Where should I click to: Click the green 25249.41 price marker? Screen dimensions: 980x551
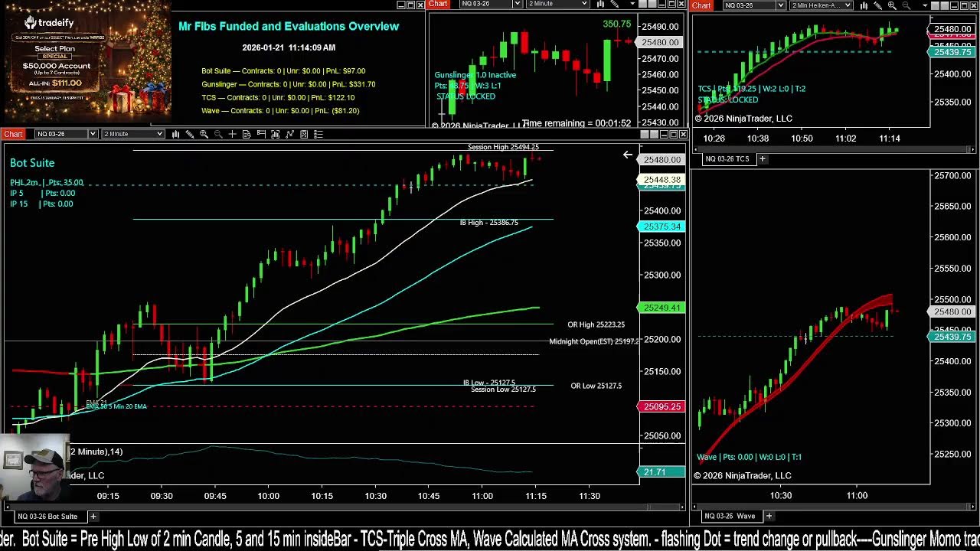point(661,308)
